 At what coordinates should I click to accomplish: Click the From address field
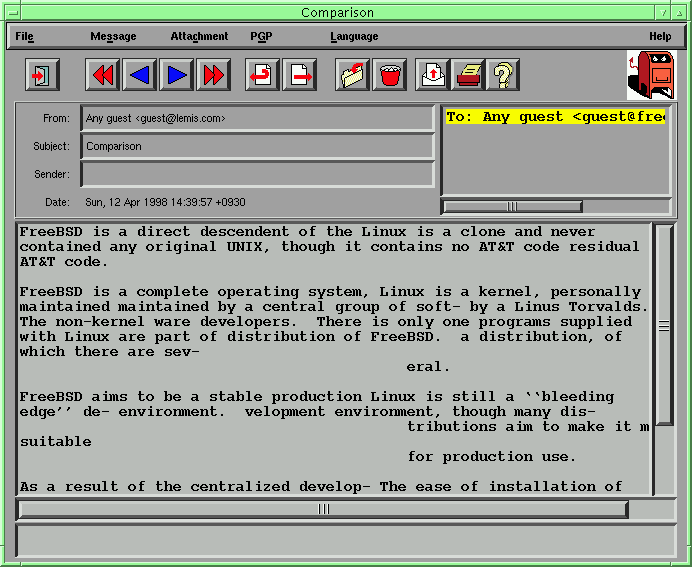[258, 118]
